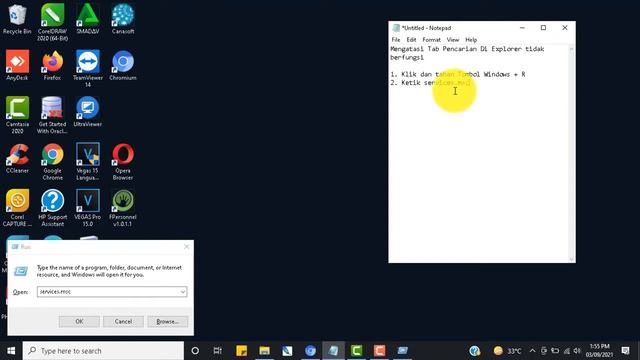Viewport: 640px width, 360px height.
Task: Click Notepad's vertical scrollbar up arrow
Action: coord(571,49)
